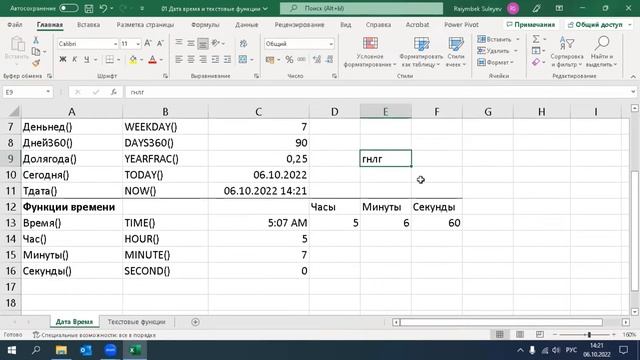This screenshot has height=360, width=640.
Task: Select cell containing YEARFRAC()
Action: pyautogui.click(x=165, y=159)
